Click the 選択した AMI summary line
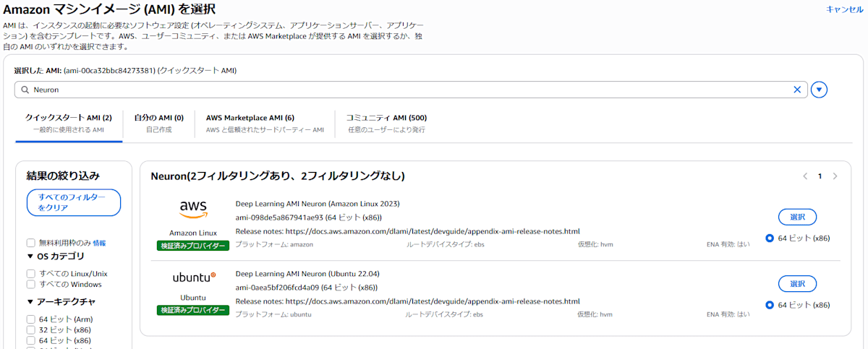Image resolution: width=868 pixels, height=349 pixels. [x=126, y=71]
